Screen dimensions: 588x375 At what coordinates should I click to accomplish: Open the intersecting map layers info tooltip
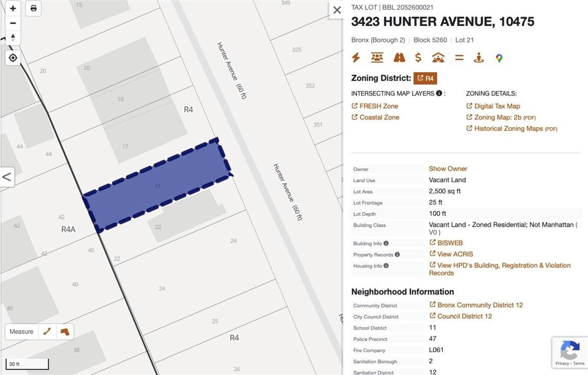438,93
